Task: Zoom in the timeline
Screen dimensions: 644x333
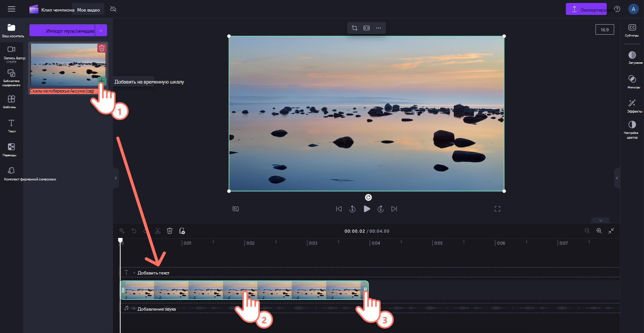Action: click(x=599, y=231)
